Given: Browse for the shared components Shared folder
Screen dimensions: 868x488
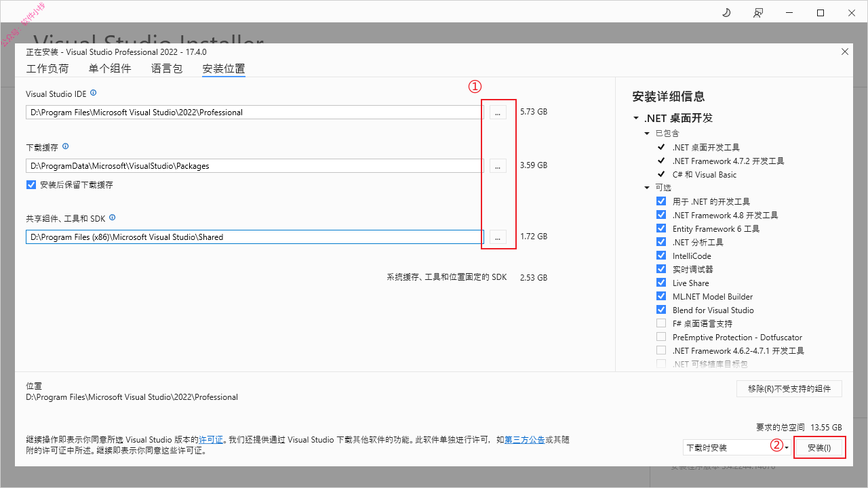Looking at the screenshot, I should click(498, 237).
